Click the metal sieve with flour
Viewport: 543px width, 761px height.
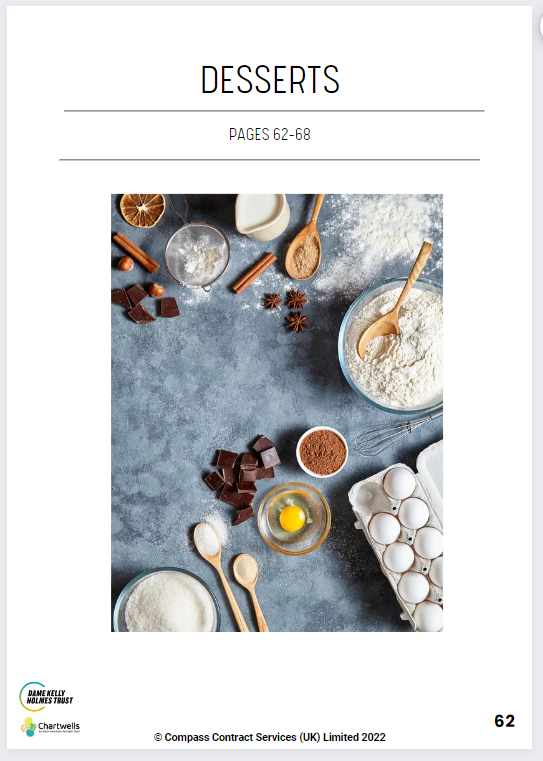[197, 256]
